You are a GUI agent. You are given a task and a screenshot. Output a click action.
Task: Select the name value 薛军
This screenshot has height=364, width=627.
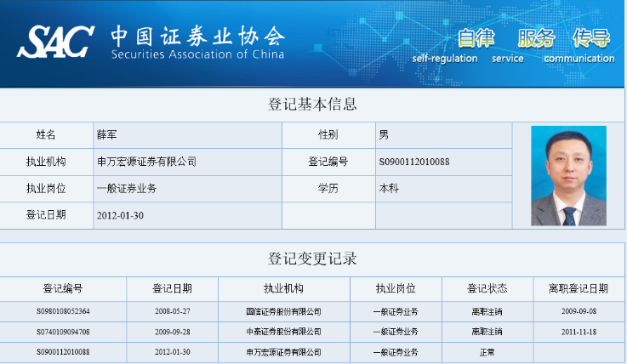click(106, 134)
